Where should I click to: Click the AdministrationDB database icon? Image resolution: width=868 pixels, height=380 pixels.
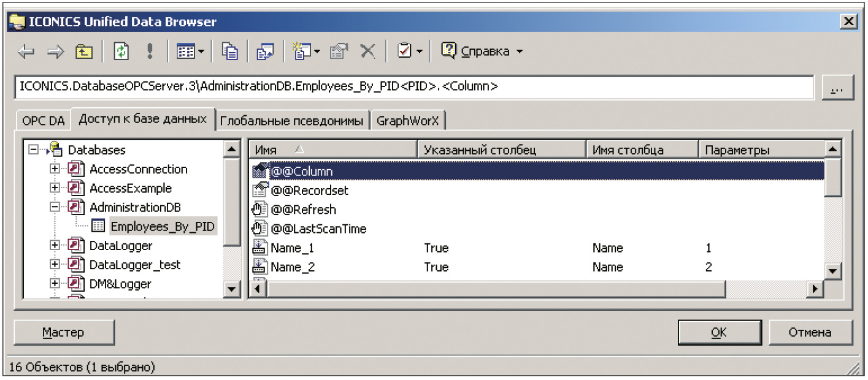[77, 207]
